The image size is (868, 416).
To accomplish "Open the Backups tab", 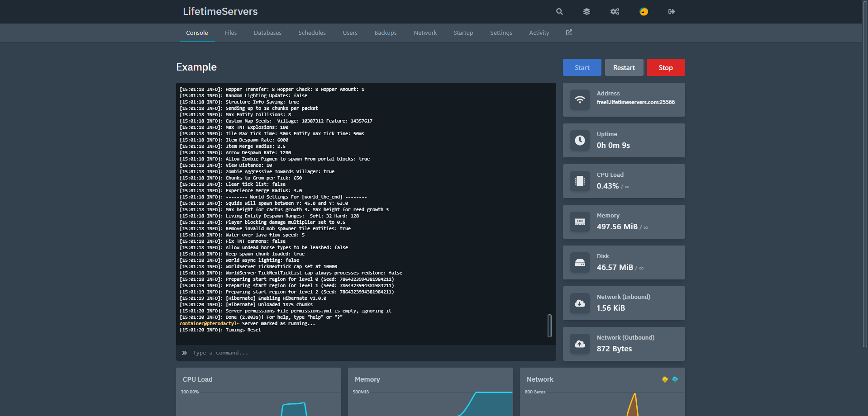I will point(386,33).
